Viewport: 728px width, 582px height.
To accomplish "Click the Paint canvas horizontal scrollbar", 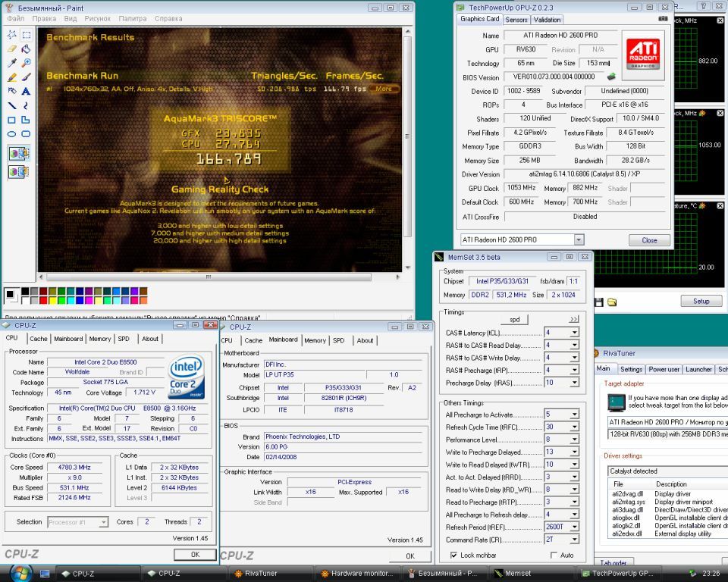I will [x=219, y=277].
